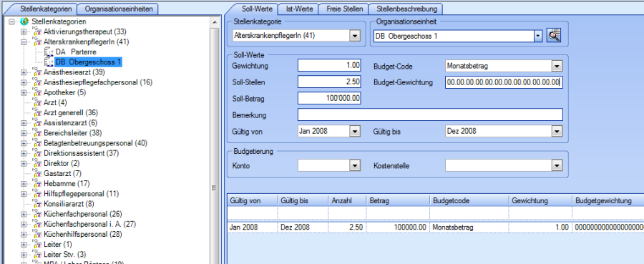Open the Kostenstelle dropdown

pyautogui.click(x=557, y=166)
